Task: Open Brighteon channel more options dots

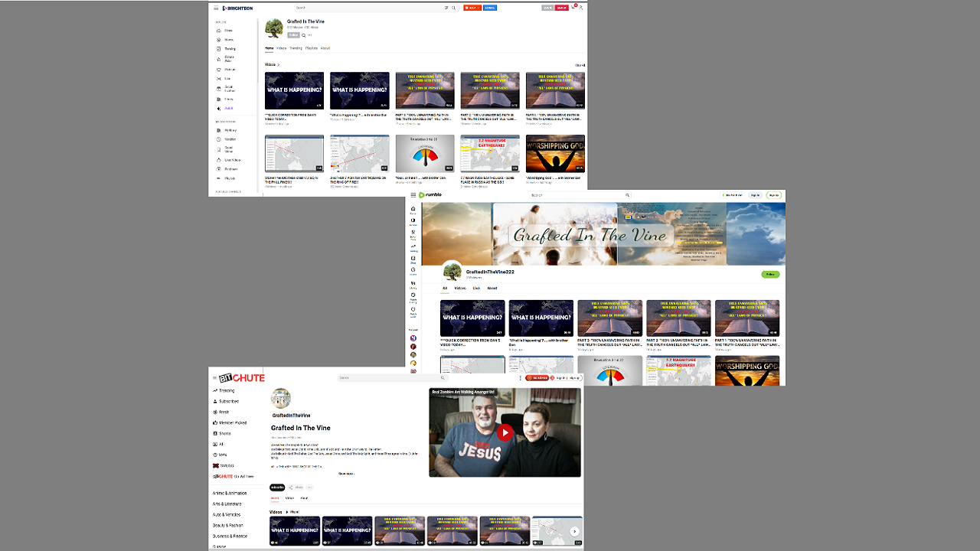Action: click(x=310, y=35)
